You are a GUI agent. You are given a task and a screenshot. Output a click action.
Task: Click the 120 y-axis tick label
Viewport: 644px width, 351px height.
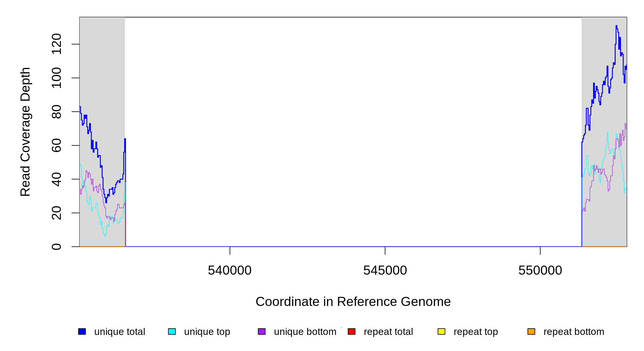[56, 44]
